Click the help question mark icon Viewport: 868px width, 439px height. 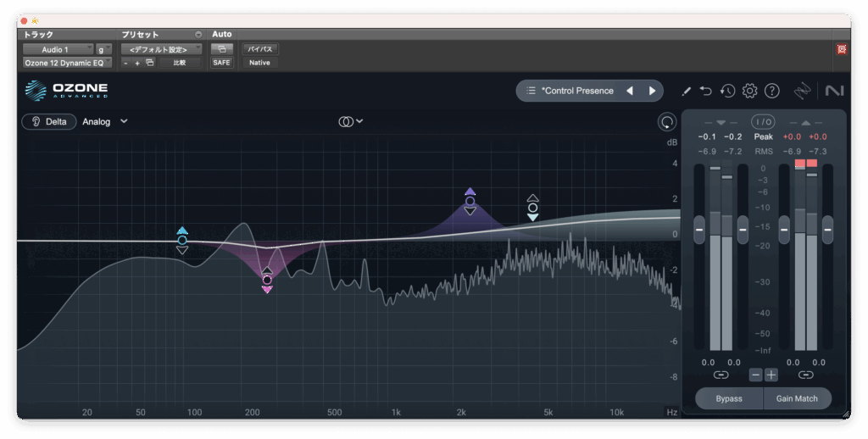(x=771, y=91)
